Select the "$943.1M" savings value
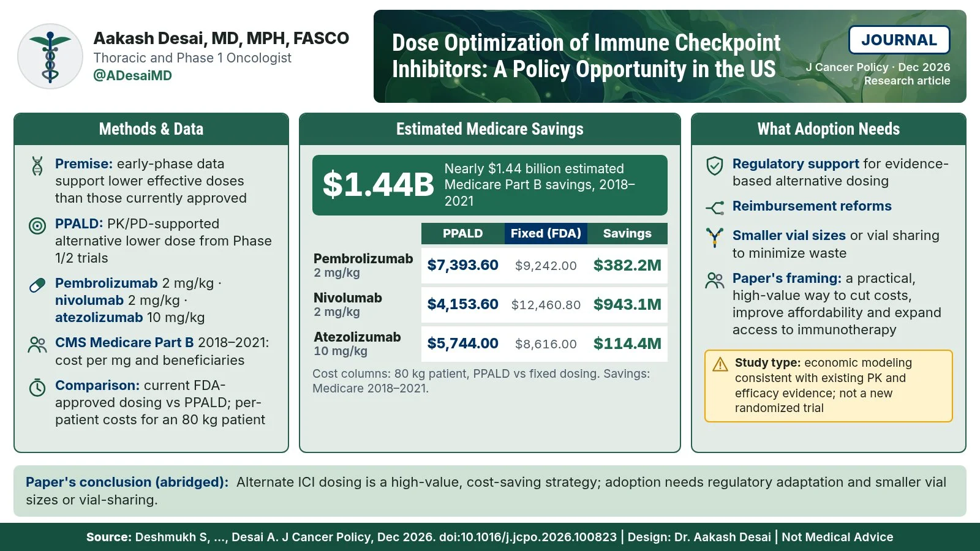980x551 pixels. 627,304
